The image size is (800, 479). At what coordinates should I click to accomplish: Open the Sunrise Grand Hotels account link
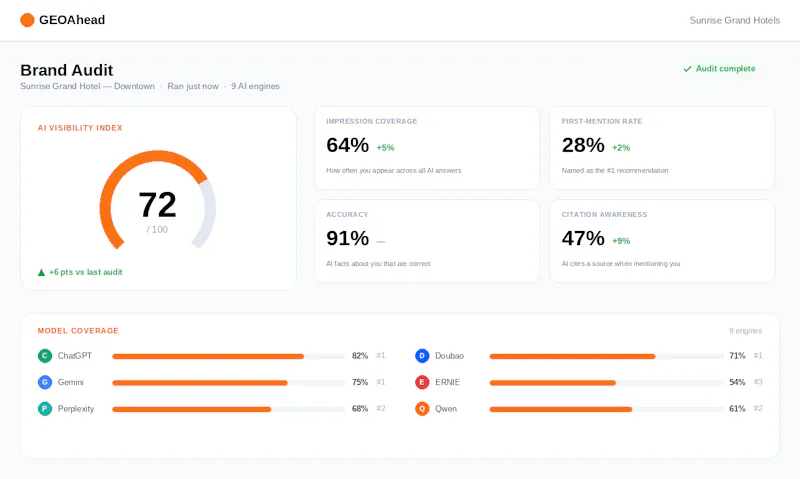click(x=735, y=20)
